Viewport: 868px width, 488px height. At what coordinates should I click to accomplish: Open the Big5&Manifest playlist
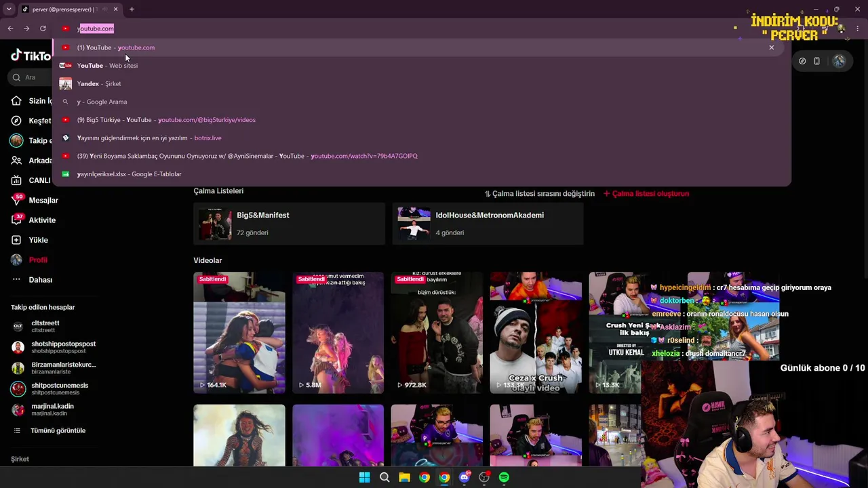tap(289, 224)
